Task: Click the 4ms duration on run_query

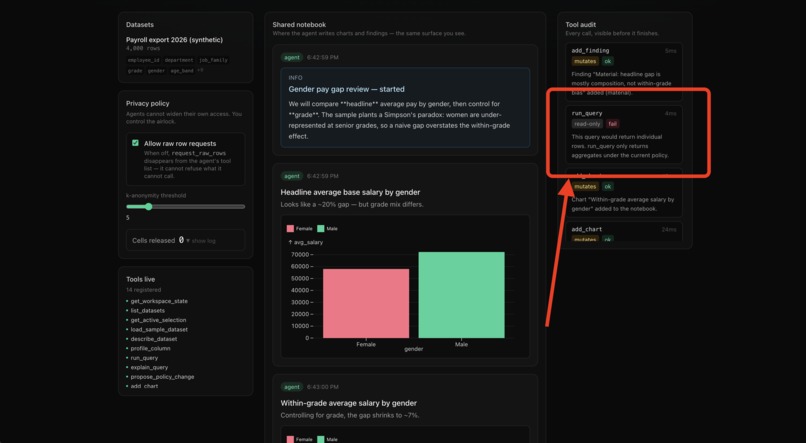Action: 671,114
